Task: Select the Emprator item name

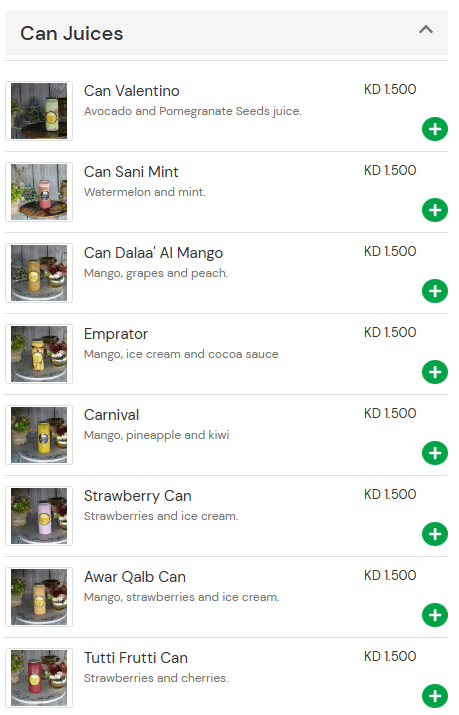Action: pyautogui.click(x=116, y=334)
